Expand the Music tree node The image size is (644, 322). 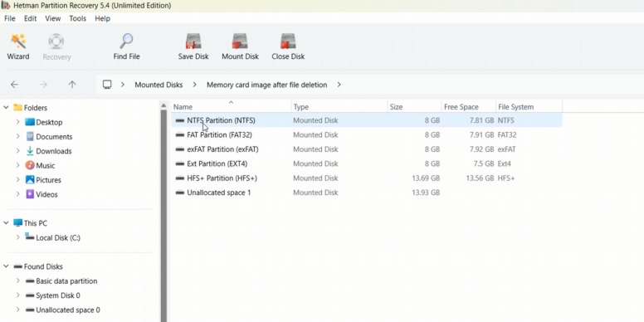(18, 165)
